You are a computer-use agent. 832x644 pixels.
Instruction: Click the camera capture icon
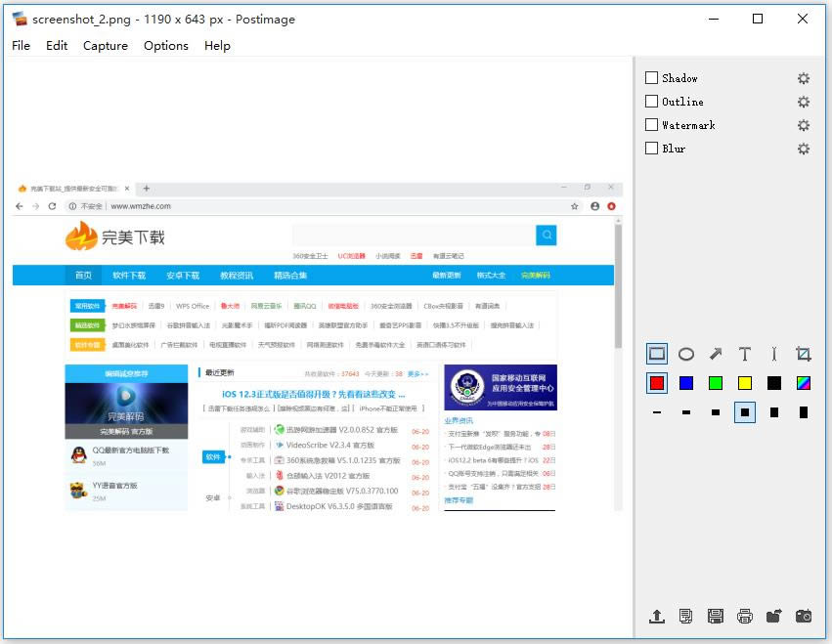coord(804,616)
